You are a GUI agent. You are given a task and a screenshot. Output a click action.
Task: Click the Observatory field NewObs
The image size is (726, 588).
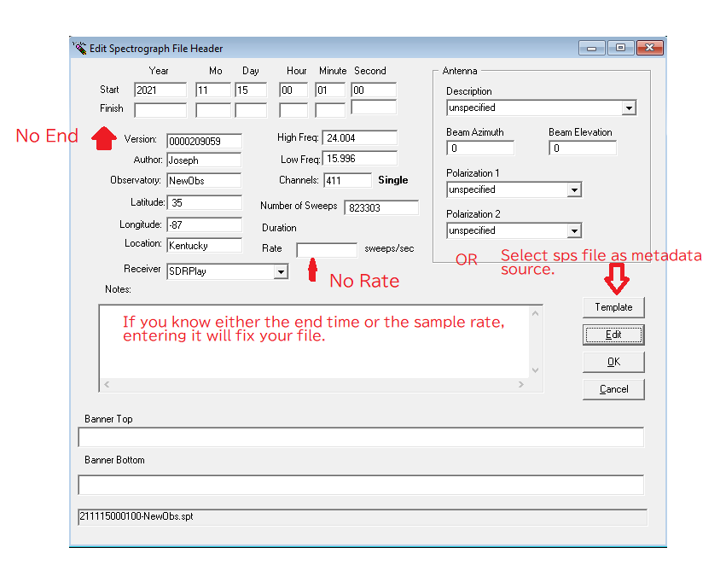tap(204, 180)
